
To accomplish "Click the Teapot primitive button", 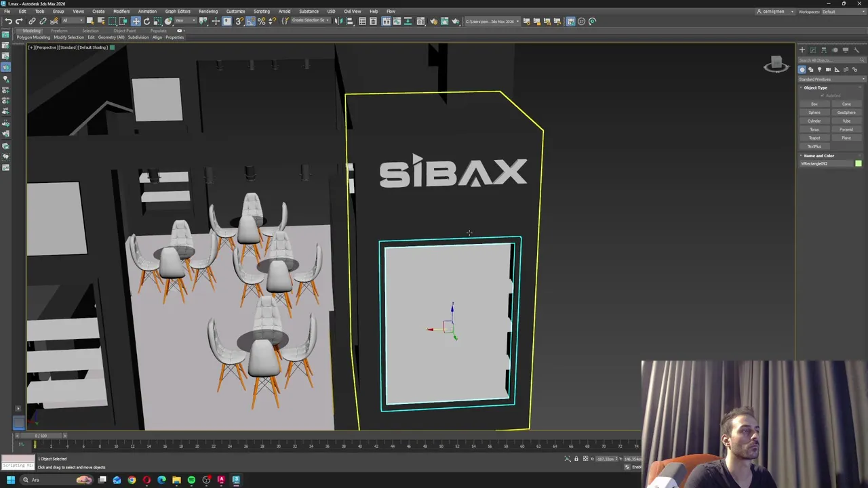I will pyautogui.click(x=814, y=138).
